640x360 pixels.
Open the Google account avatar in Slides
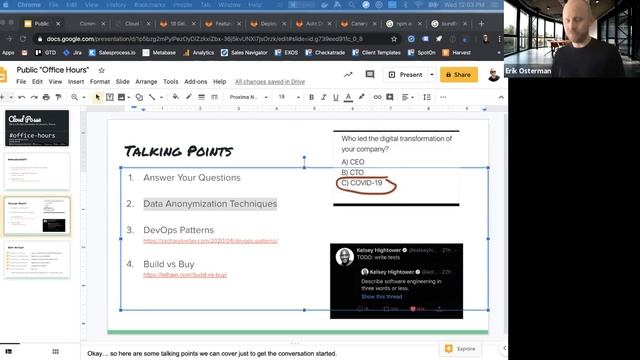493,75
